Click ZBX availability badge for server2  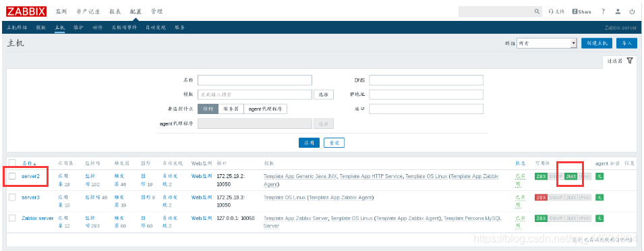pyautogui.click(x=541, y=176)
